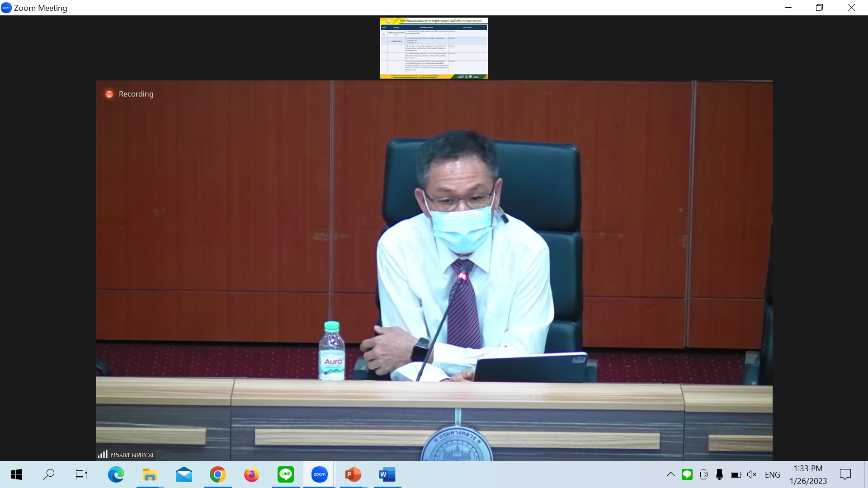Open Firefox from the taskbar
This screenshot has width=868, height=488.
(x=251, y=474)
